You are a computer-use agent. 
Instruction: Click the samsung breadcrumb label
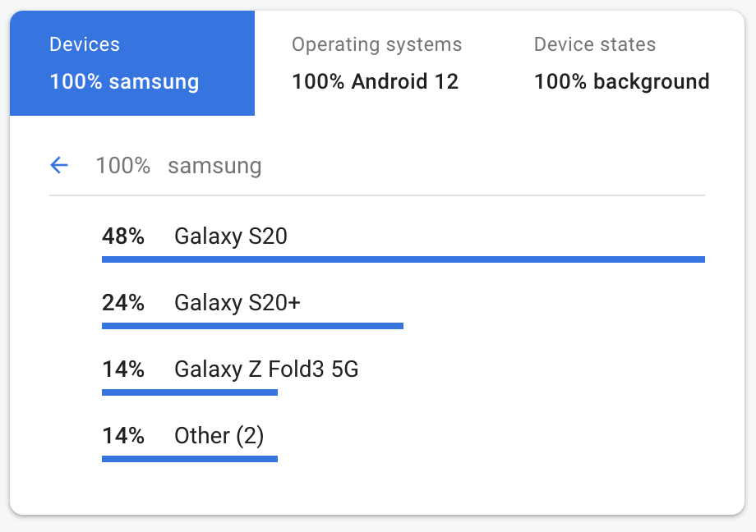click(214, 166)
